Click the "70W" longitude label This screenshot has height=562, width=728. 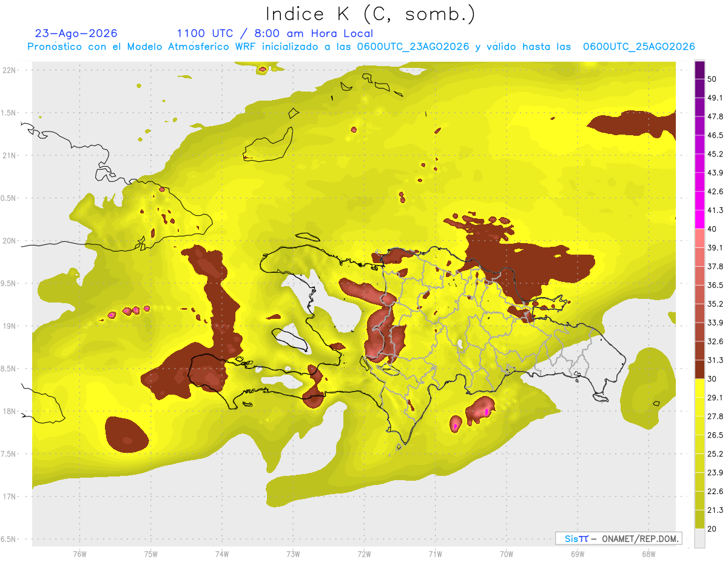(x=507, y=554)
